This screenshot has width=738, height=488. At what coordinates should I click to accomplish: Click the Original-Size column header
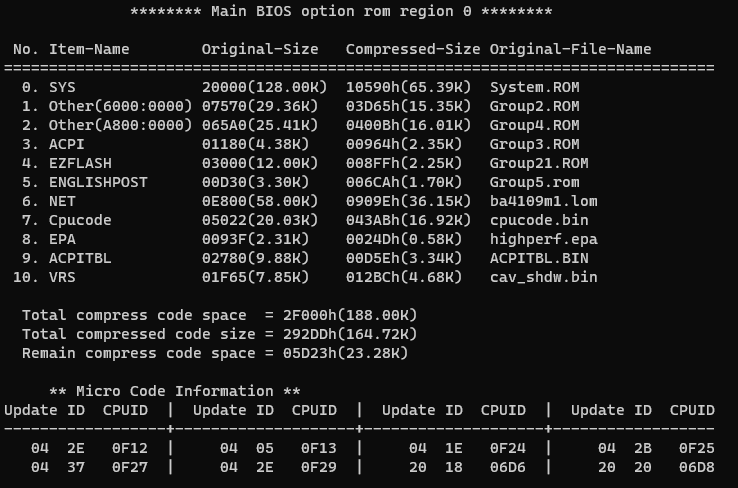click(x=260, y=49)
